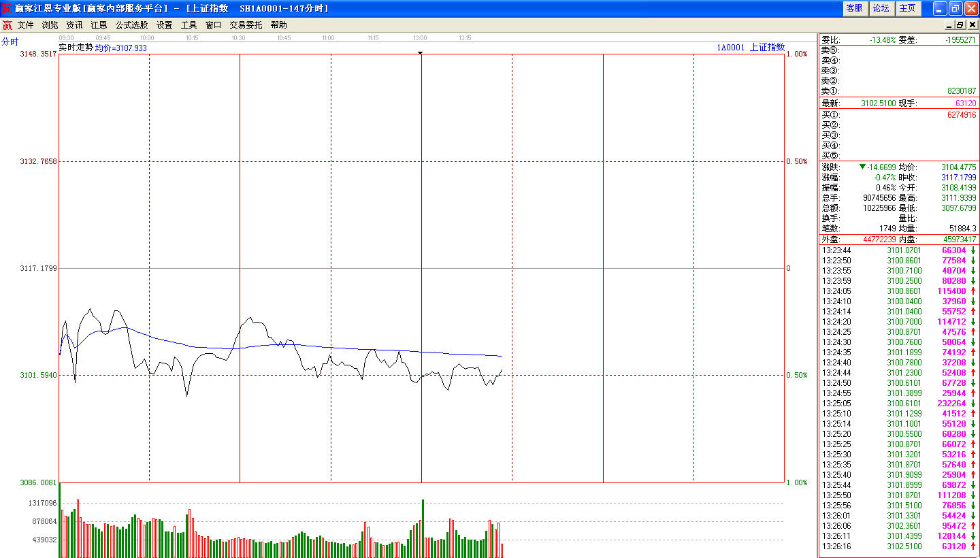Click the 买① row volume 6274916
The image size is (980, 558).
(x=960, y=115)
